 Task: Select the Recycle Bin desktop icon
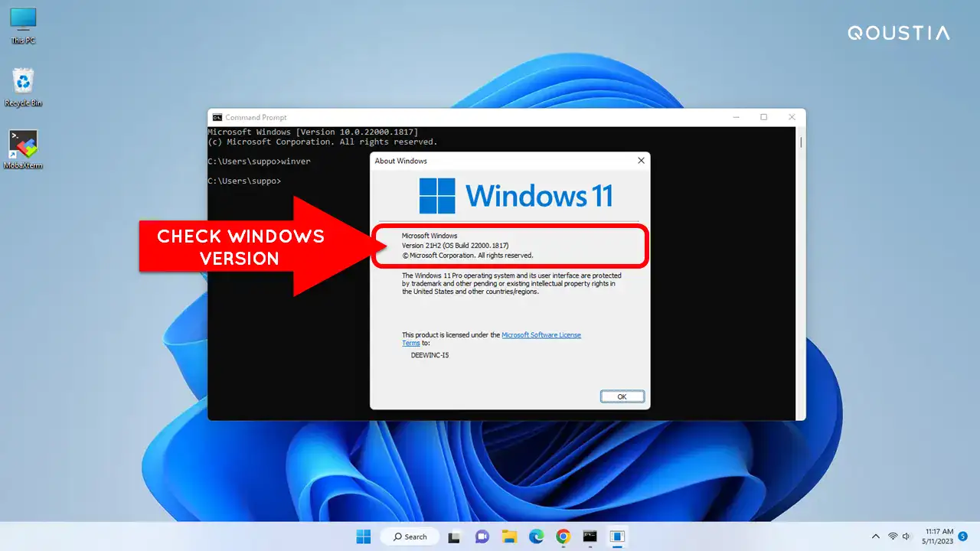tap(23, 87)
